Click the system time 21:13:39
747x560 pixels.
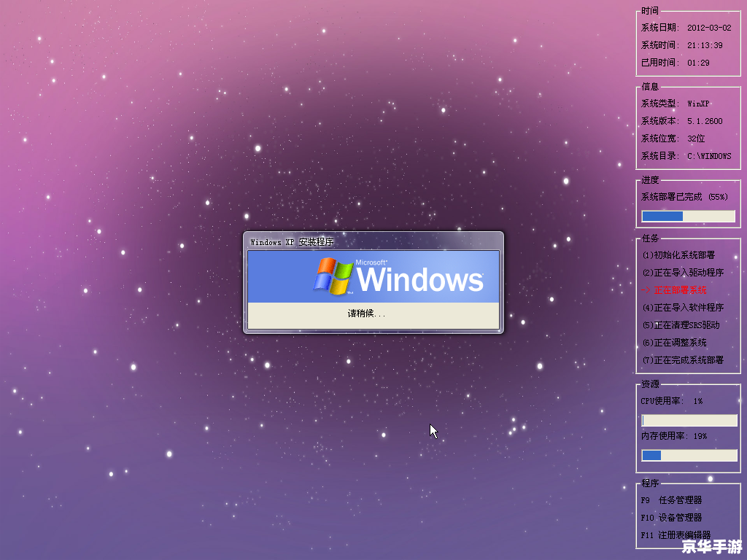coord(705,45)
